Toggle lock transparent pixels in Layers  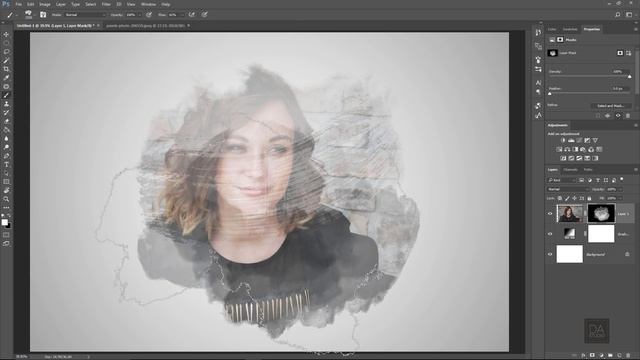point(560,198)
